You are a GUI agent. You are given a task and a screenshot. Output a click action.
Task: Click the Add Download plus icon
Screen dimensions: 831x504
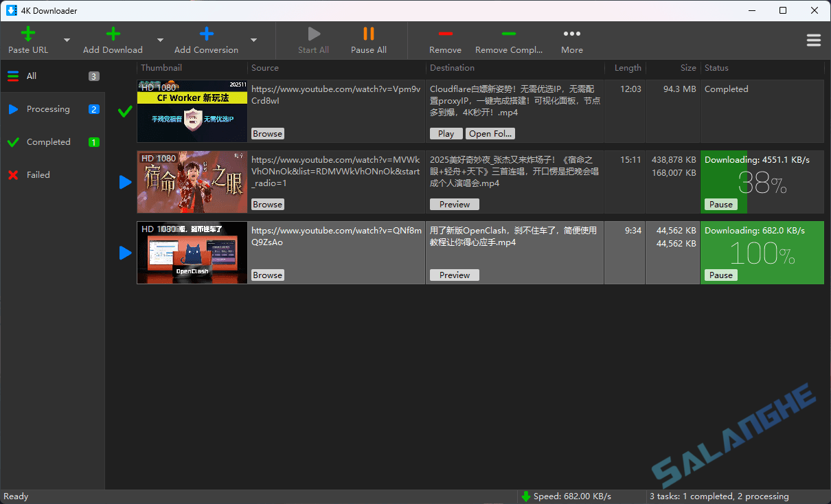[x=112, y=32]
